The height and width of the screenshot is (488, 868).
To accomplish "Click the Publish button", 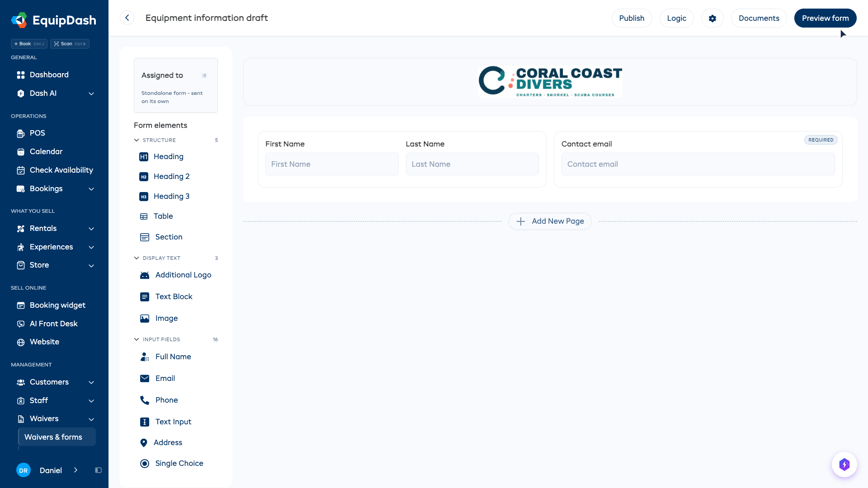I will (632, 18).
